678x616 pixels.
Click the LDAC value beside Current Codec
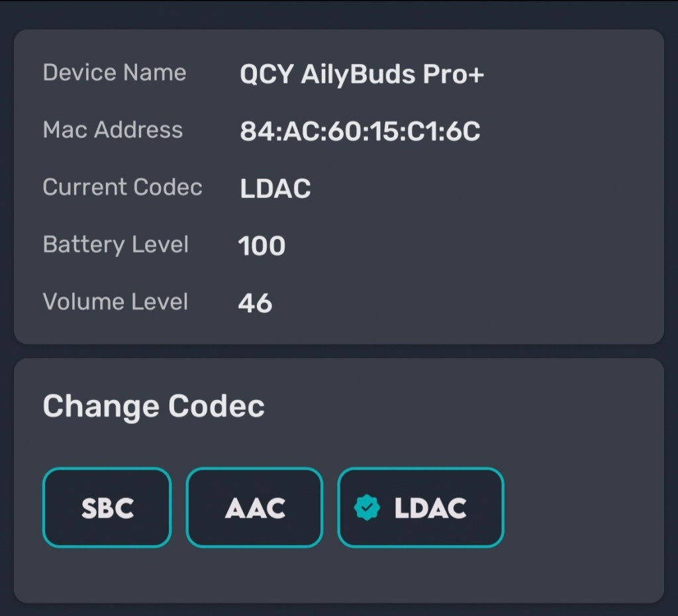click(x=275, y=189)
